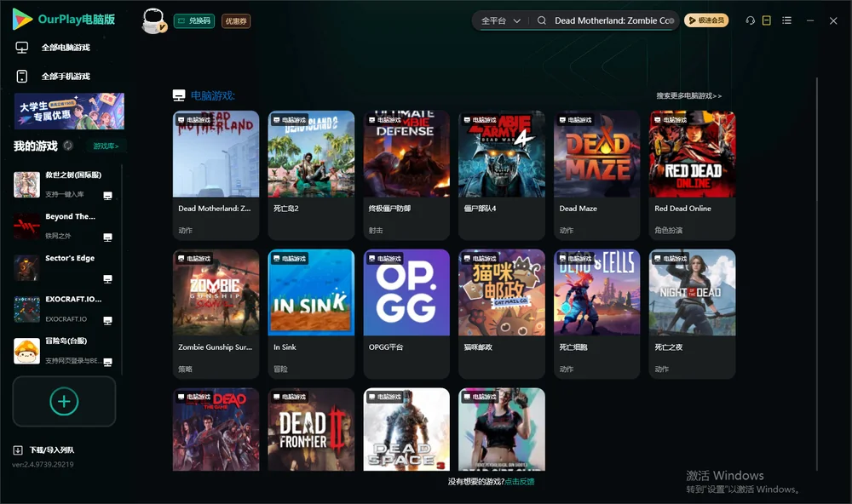852x504 pixels.
Task: Open 下载/导入列队 queue
Action: tap(52, 450)
